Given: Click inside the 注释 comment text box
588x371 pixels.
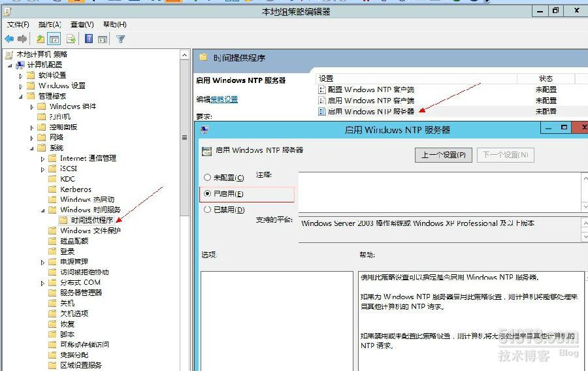Looking at the screenshot, I should [x=440, y=192].
